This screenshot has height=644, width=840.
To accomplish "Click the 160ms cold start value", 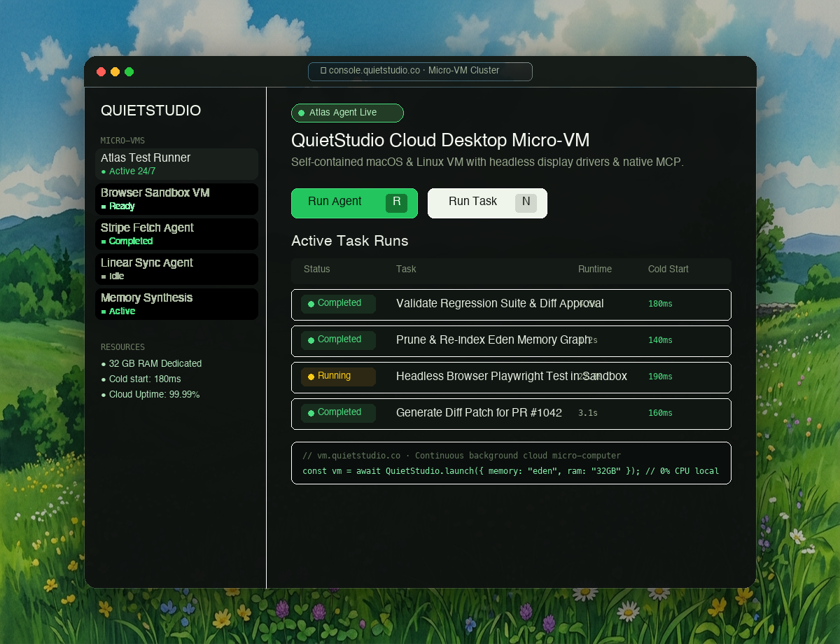I will pos(660,413).
